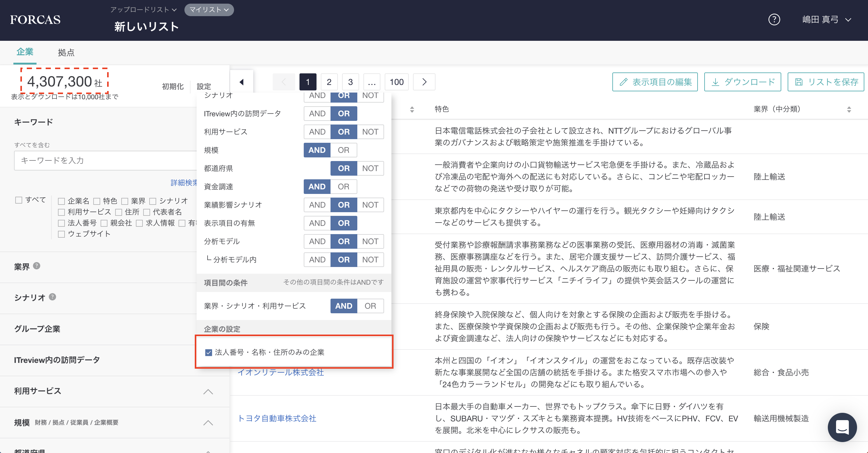
Task: Click the help icon next to 業界
Action: click(37, 266)
